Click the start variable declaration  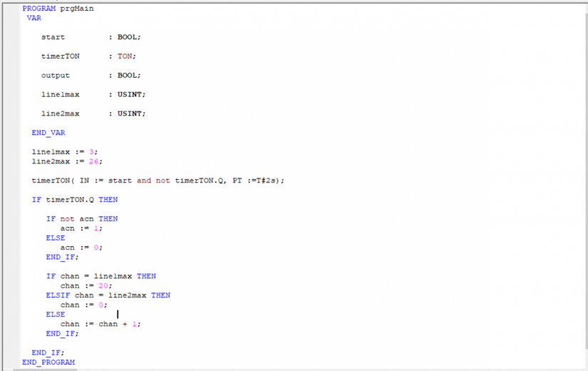click(53, 37)
